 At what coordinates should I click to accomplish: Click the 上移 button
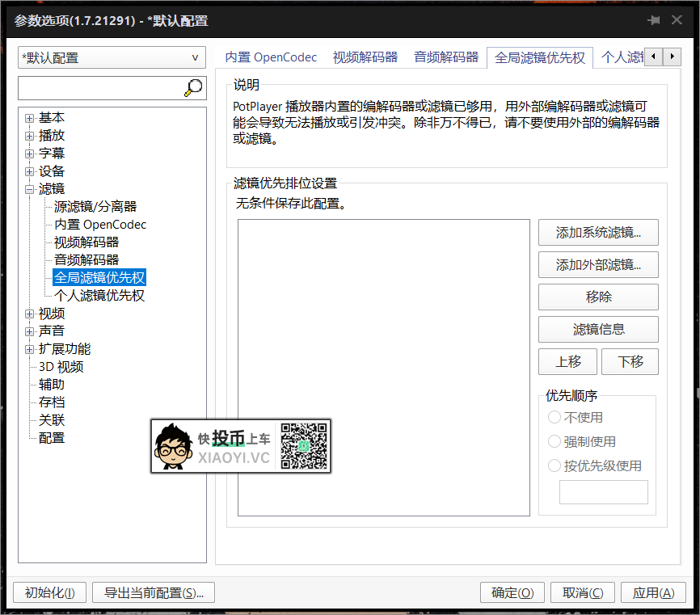(567, 361)
